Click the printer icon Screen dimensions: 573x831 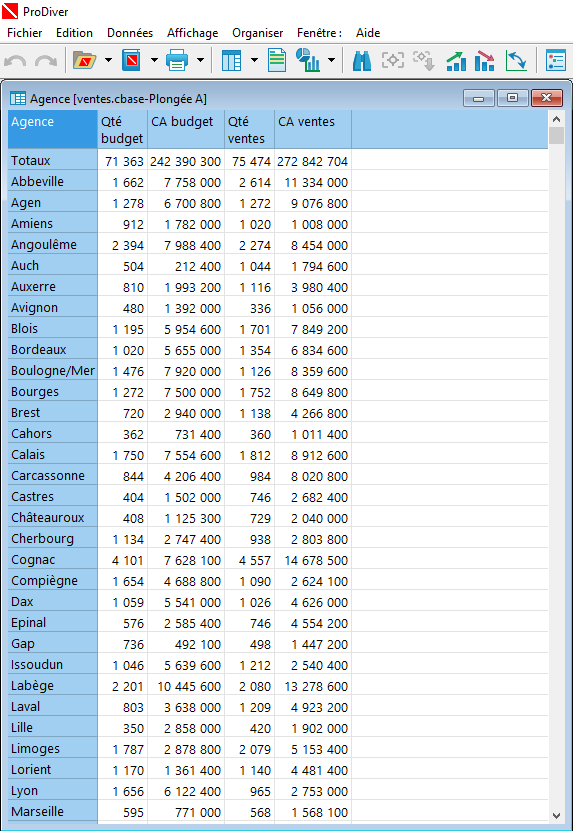point(177,60)
